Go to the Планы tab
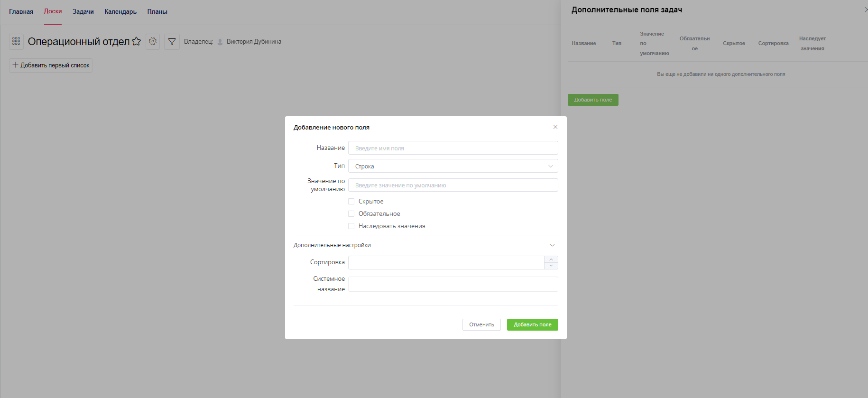Image resolution: width=868 pixels, height=398 pixels. (x=157, y=11)
